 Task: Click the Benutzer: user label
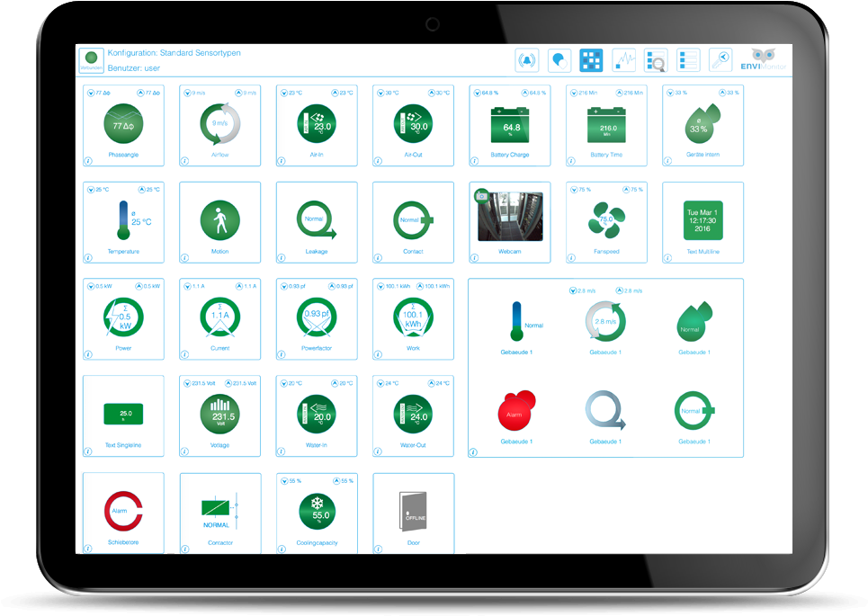133,68
